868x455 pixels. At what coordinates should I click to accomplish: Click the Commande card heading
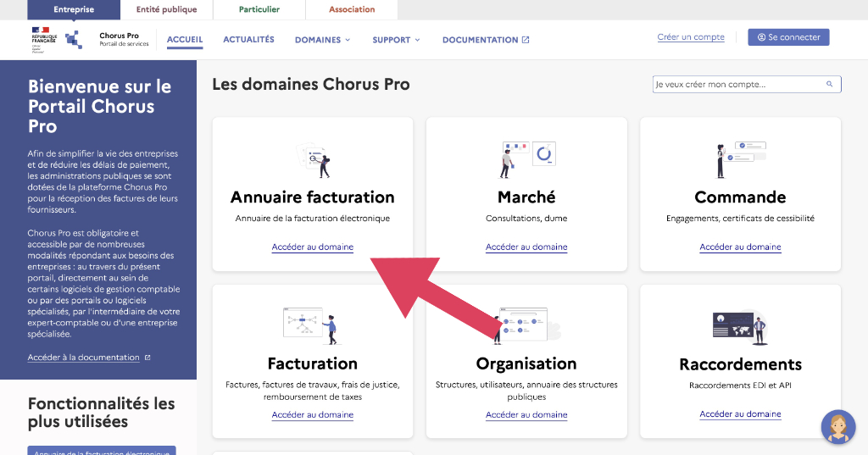click(740, 197)
